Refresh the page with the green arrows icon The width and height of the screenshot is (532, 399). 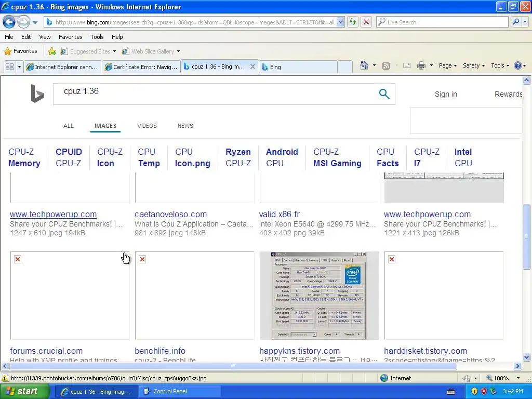tap(353, 22)
